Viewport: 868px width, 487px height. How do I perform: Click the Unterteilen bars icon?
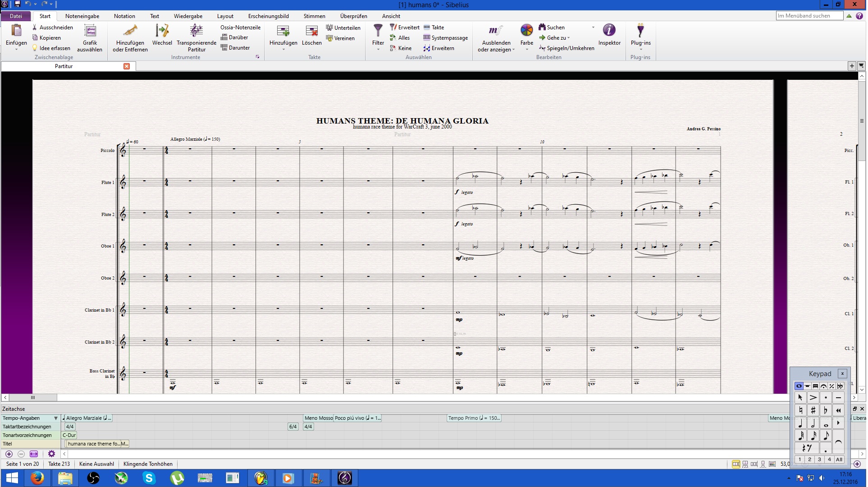(x=329, y=28)
